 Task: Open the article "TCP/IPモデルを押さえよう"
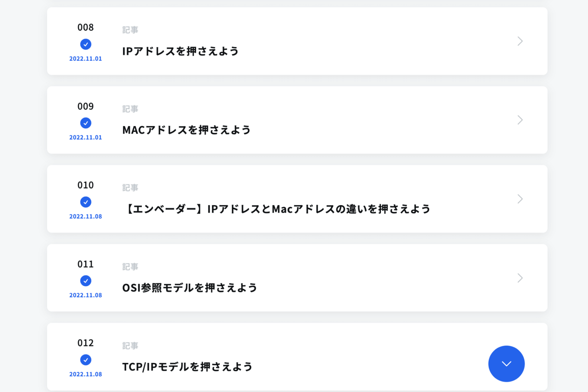tap(187, 367)
